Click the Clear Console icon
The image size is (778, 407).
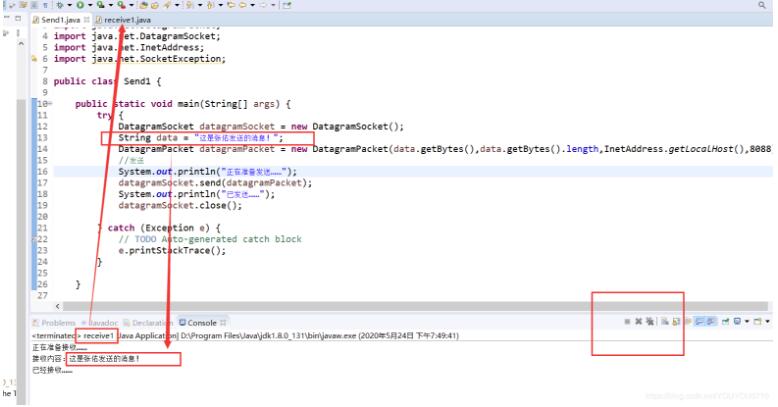click(665, 322)
